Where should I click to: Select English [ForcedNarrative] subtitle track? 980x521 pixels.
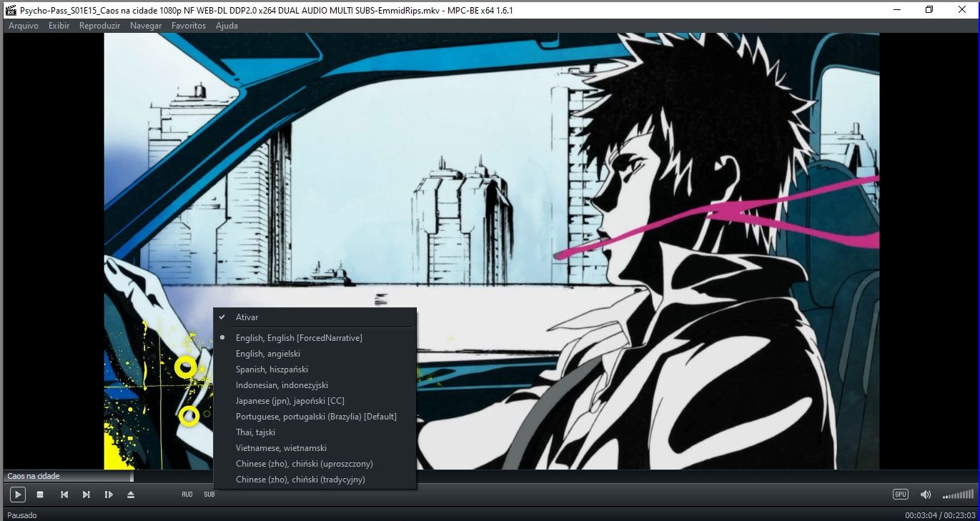point(299,338)
